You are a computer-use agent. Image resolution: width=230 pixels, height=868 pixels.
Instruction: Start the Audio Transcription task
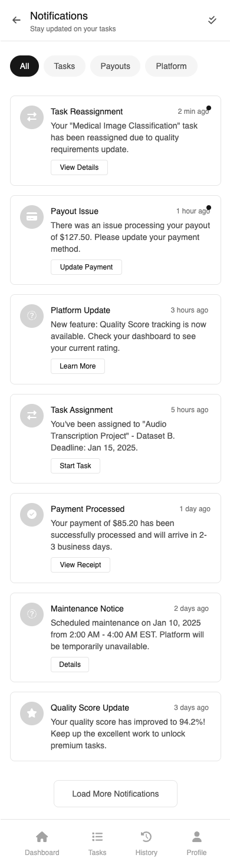[75, 466]
